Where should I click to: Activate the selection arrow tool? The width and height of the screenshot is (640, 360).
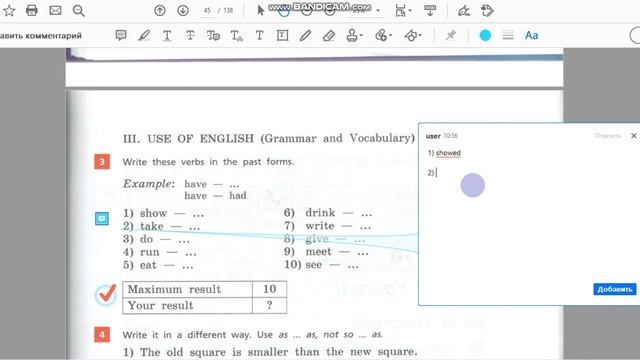260,11
